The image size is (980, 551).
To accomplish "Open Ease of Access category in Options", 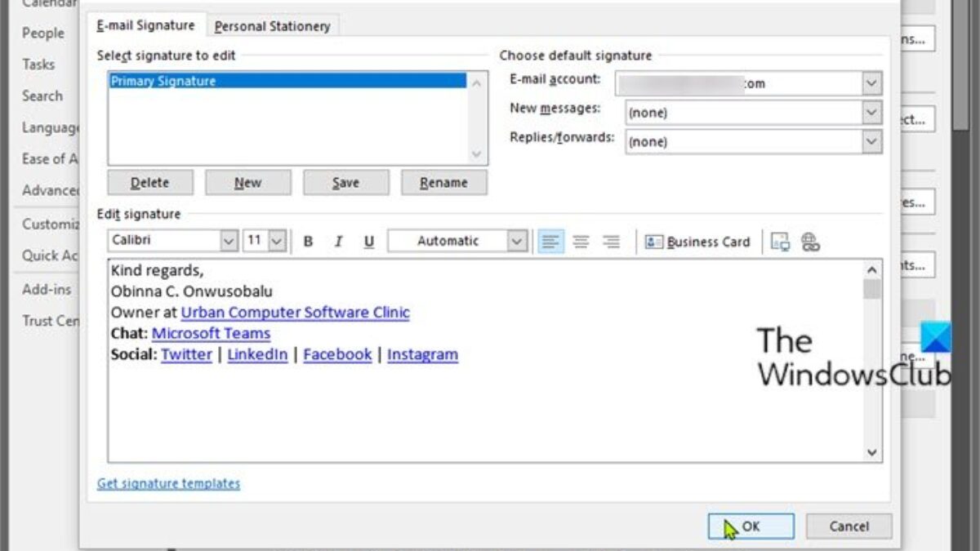I will tap(50, 158).
